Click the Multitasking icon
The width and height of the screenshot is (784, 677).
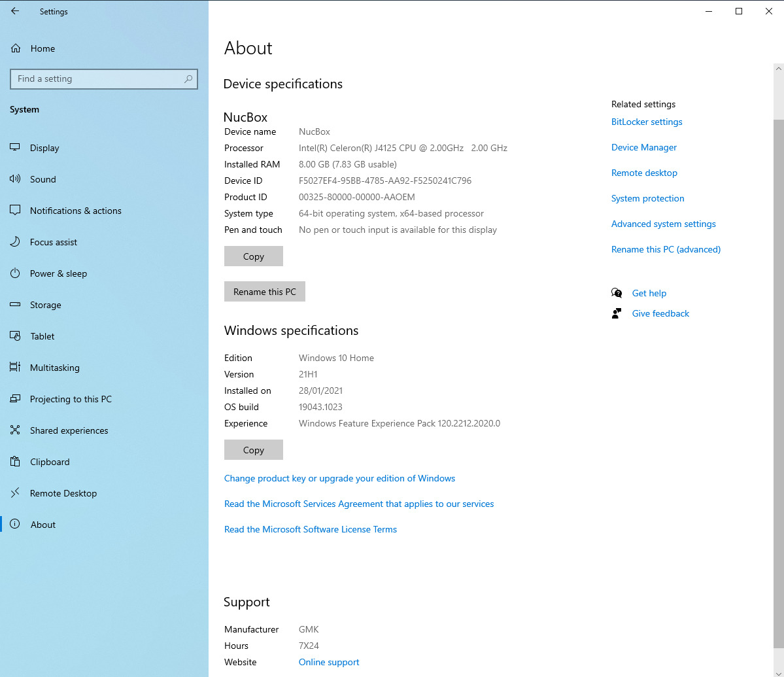coord(15,368)
